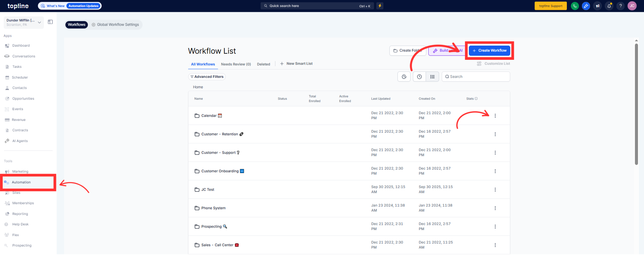This screenshot has height=255, width=644.
Task: Switch to list view icon
Action: pyautogui.click(x=432, y=77)
